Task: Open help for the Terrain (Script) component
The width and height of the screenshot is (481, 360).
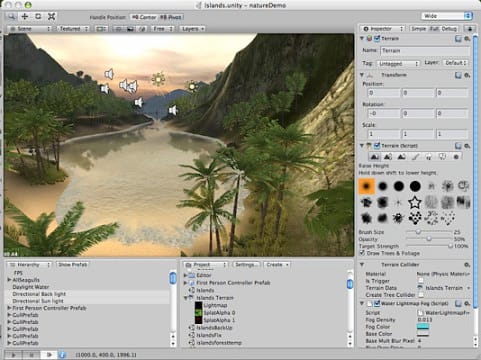Action: pos(458,146)
